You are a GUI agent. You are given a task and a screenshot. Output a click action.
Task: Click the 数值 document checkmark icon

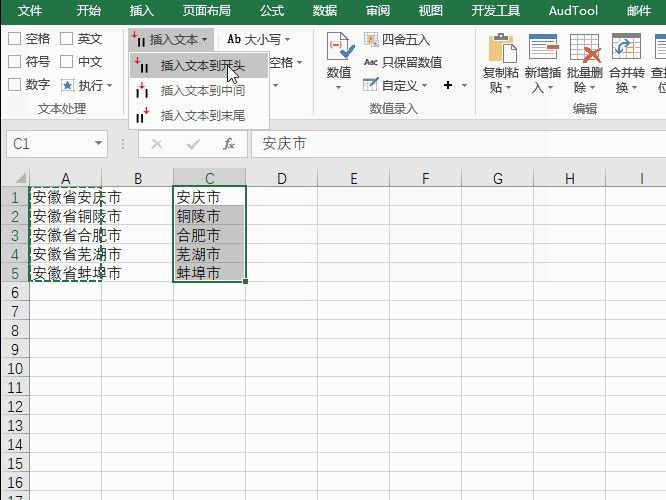[x=340, y=46]
